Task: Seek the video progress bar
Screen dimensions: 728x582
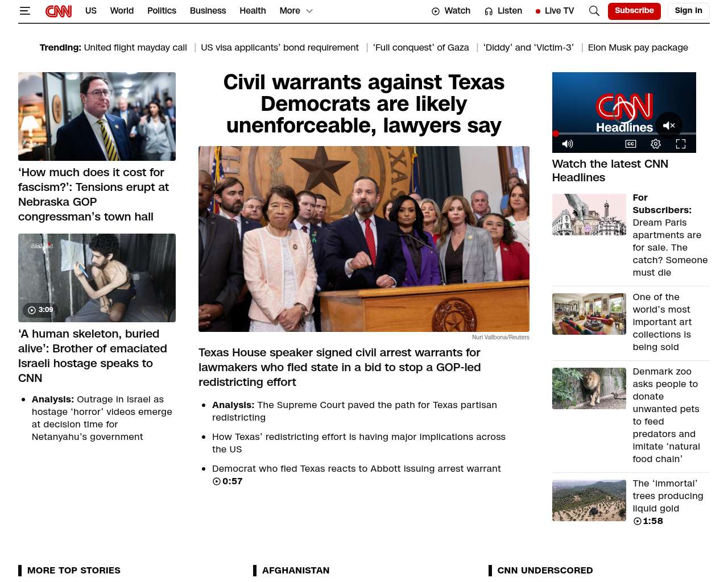Action: pyautogui.click(x=624, y=134)
